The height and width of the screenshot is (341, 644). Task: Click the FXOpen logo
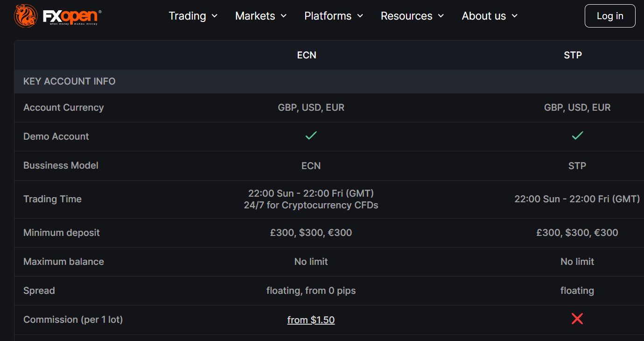58,16
